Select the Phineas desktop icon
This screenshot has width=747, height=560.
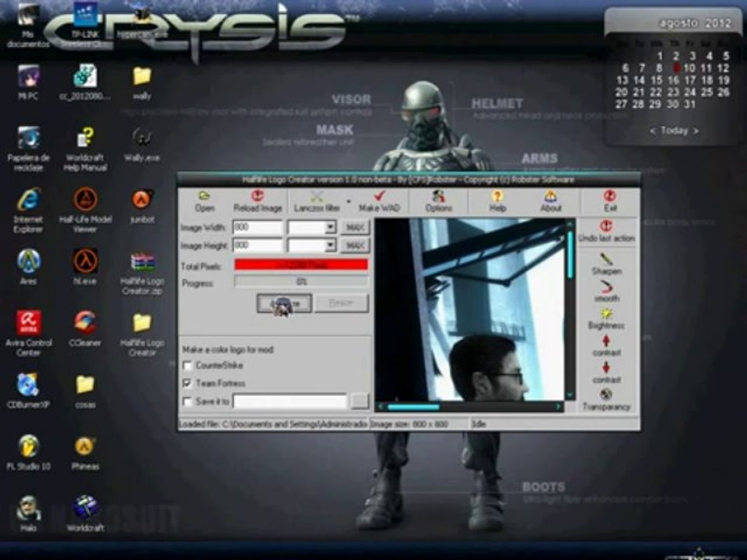point(86,446)
